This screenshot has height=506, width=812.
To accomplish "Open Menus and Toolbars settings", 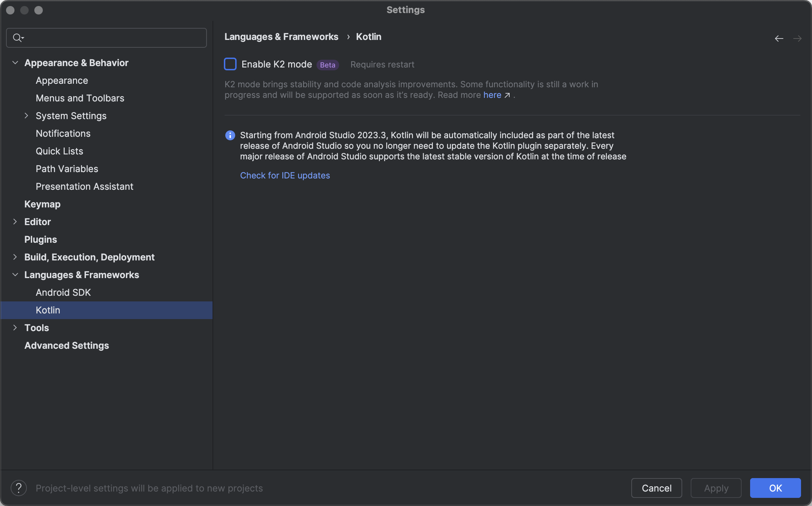I will (80, 98).
